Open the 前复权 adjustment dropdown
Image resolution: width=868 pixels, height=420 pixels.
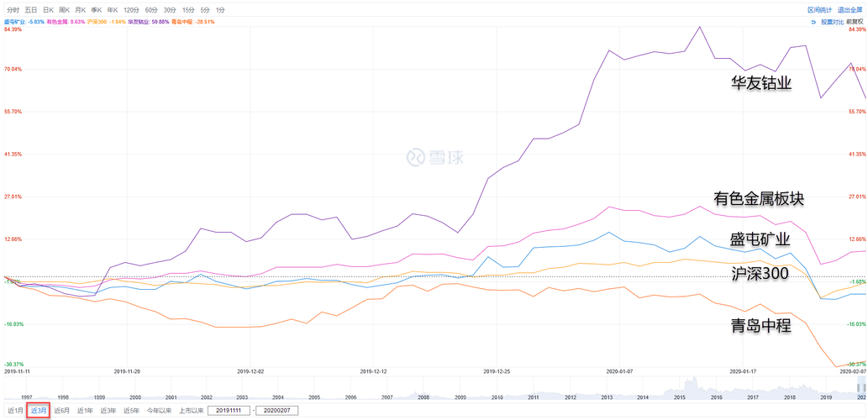tap(856, 22)
